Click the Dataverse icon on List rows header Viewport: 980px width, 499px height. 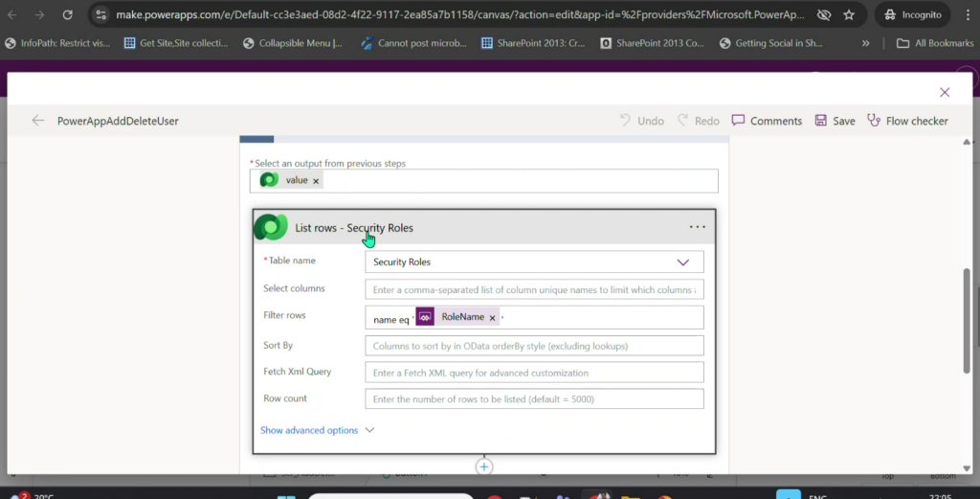point(271,227)
